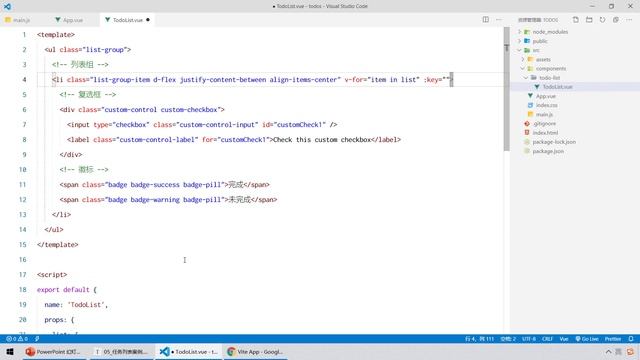
Task: Show hidden system tray icons
Action: click(x=608, y=351)
